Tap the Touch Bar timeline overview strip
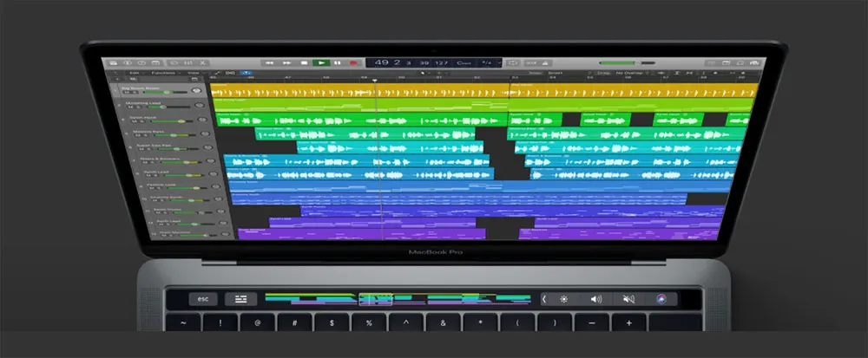 [x=398, y=299]
